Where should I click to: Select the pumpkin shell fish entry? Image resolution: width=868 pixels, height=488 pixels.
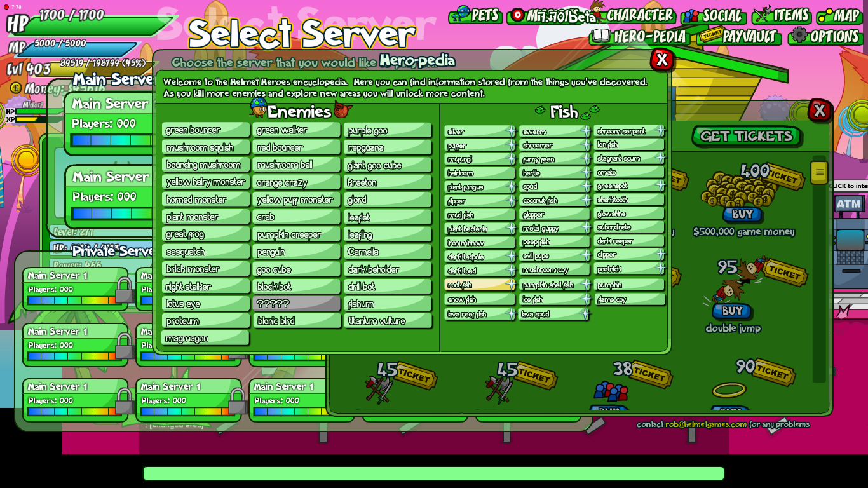pos(555,285)
